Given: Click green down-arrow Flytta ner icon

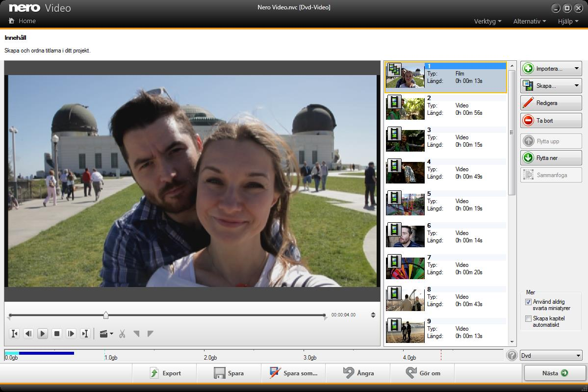Looking at the screenshot, I should click(x=528, y=158).
